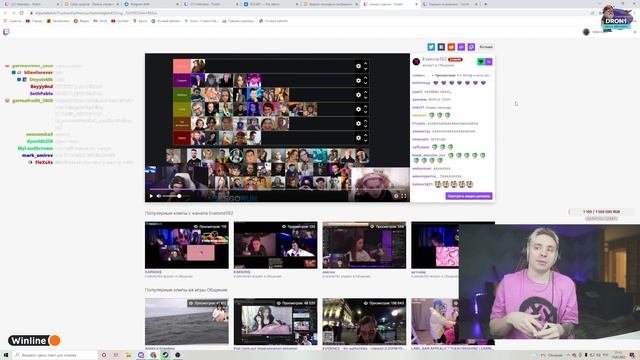This screenshot has height=360, width=640.
Task: Click the Twitch logo in the page header
Action: click(6, 32)
